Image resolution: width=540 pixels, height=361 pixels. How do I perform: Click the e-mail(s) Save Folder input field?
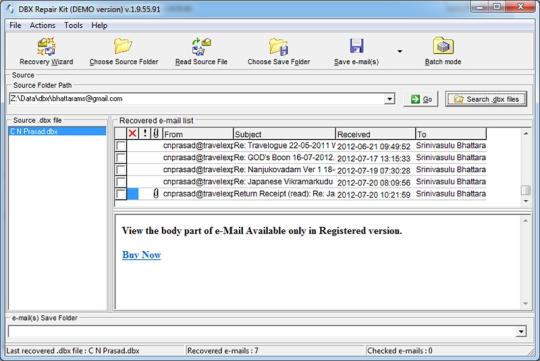click(262, 332)
